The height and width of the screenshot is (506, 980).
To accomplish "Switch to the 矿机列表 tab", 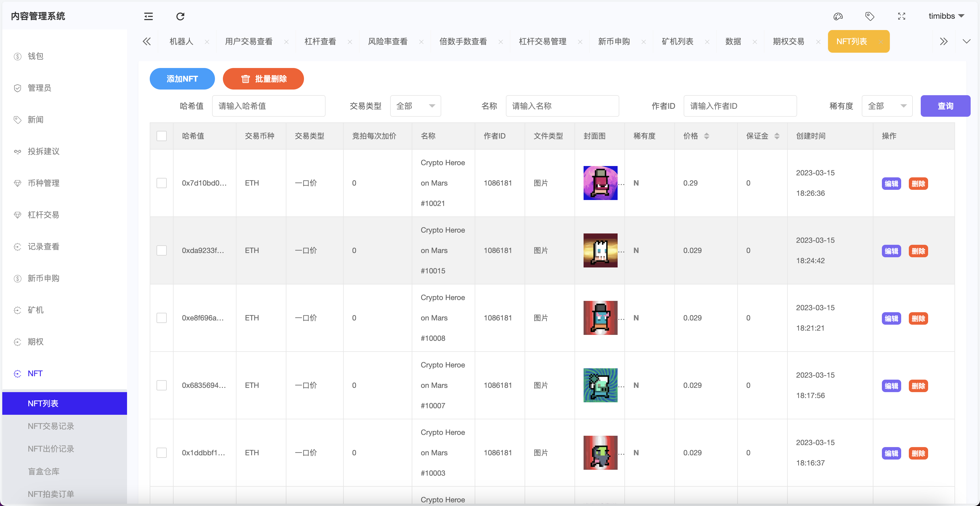I will click(677, 41).
